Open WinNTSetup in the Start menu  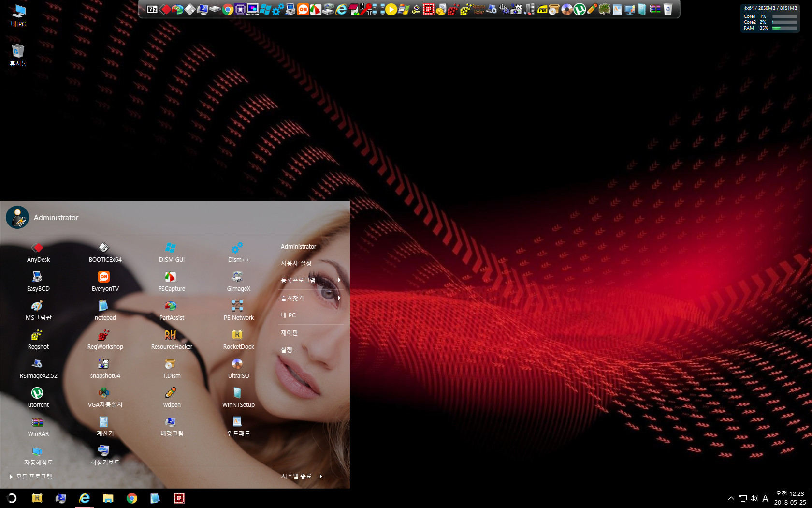point(238,398)
